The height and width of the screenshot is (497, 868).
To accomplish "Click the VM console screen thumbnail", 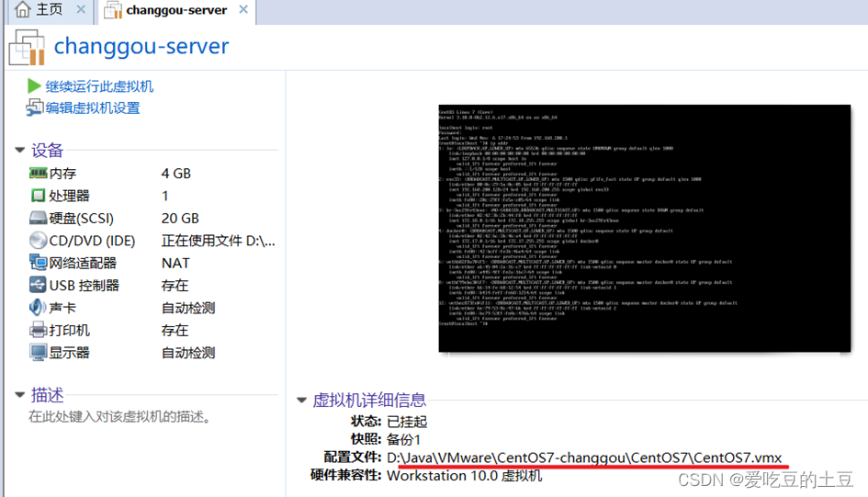I will click(x=645, y=228).
